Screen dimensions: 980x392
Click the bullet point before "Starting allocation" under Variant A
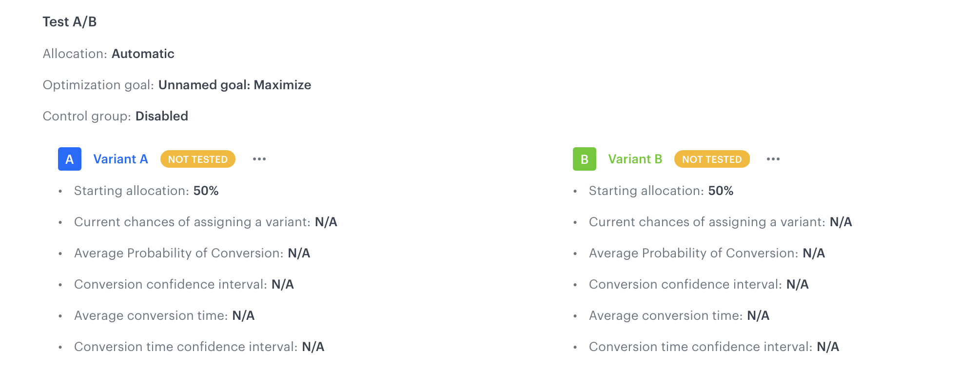pos(60,191)
